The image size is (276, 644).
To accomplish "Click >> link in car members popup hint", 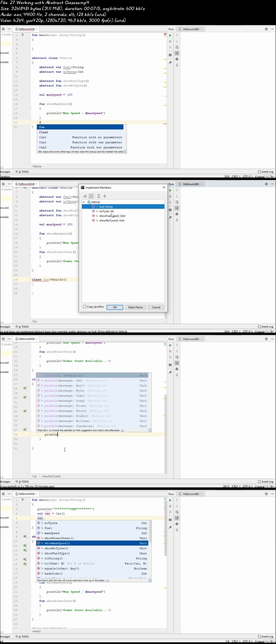I will (x=107, y=580).
